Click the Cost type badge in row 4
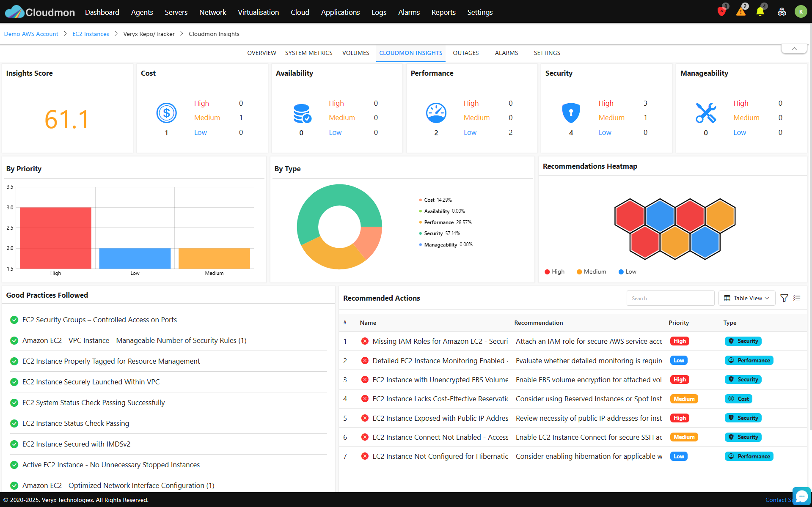Viewport: 812px width, 507px height. [738, 399]
